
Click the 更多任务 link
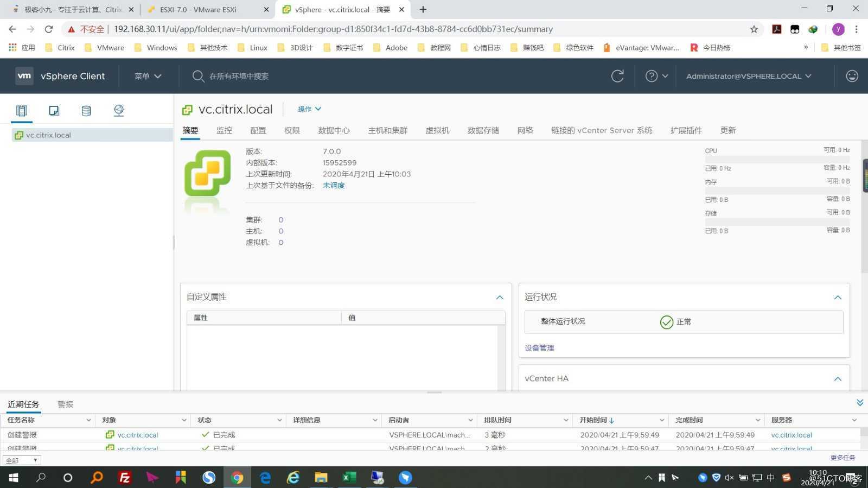[x=843, y=458]
